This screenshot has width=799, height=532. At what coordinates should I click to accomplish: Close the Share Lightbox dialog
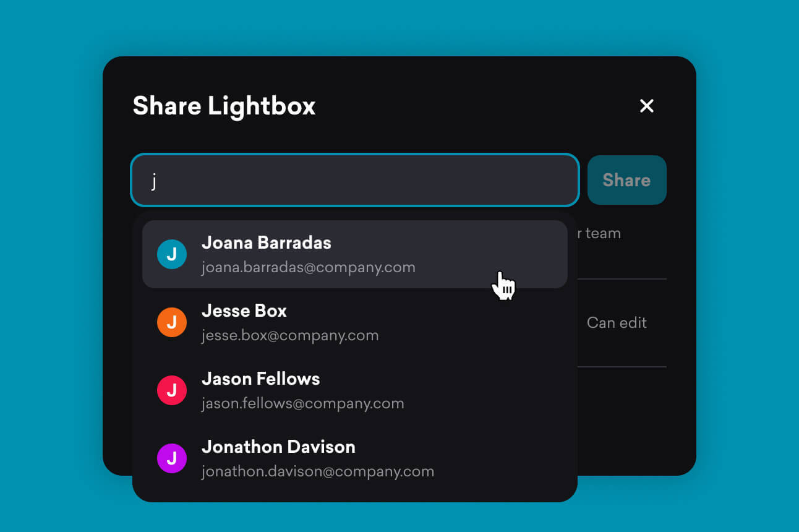[646, 106]
